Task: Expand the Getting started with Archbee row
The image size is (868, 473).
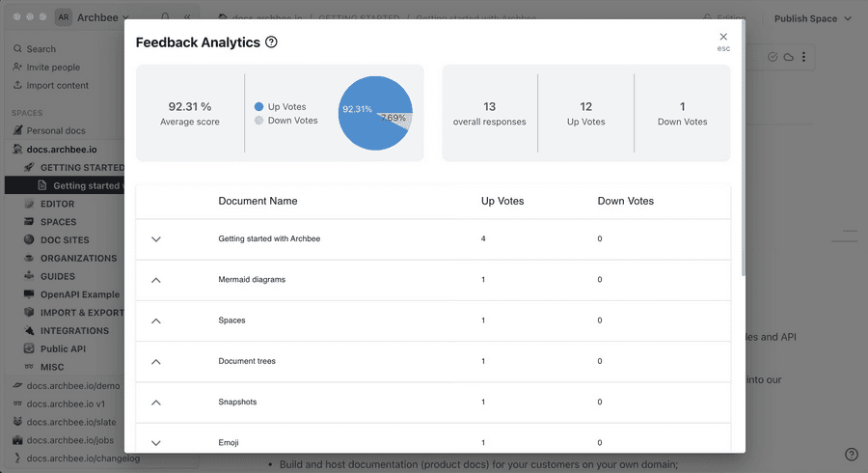Action: [x=156, y=239]
